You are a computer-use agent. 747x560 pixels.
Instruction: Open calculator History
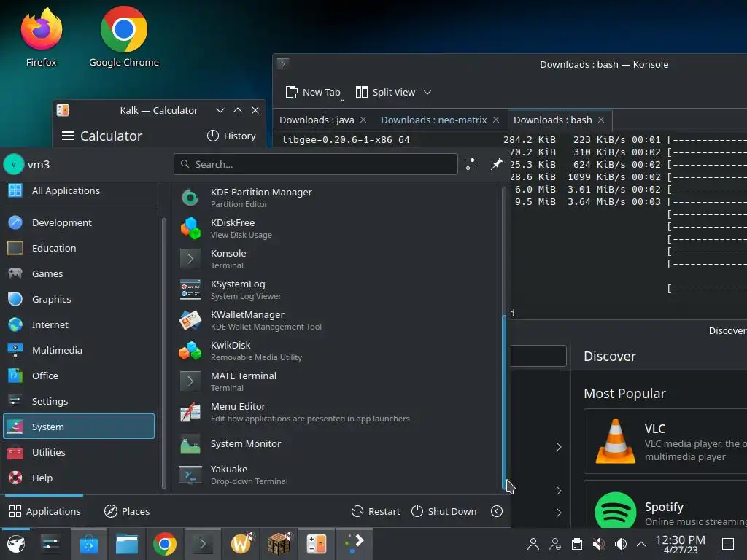coord(231,136)
